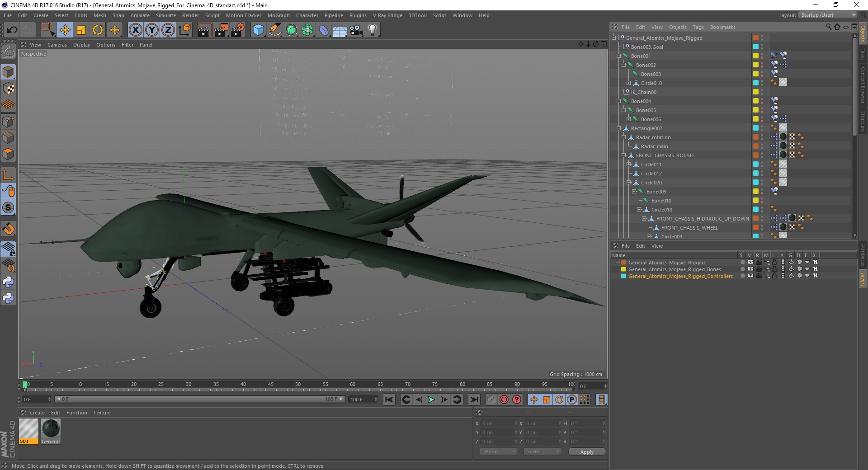Add a Camera object
Viewport: 868px width, 470px height.
[x=356, y=30]
